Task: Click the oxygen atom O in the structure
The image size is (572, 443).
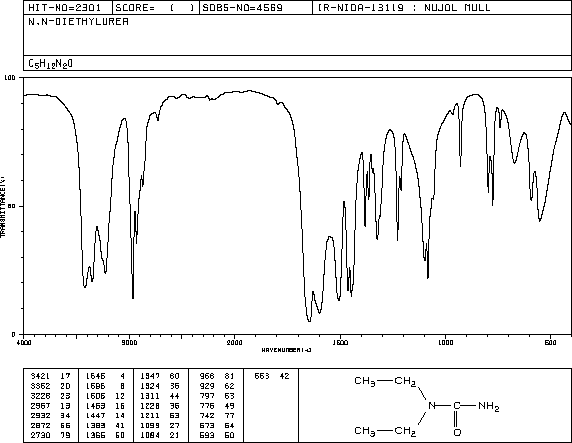Action: [x=457, y=432]
